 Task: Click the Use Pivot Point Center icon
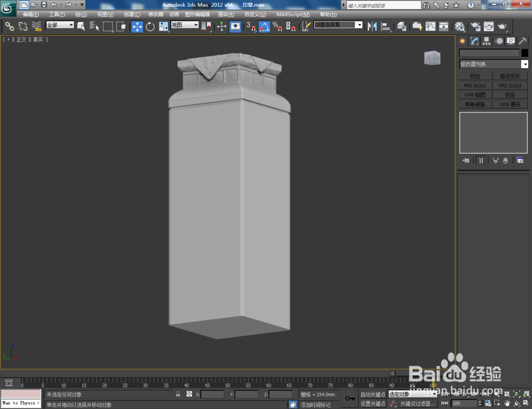pyautogui.click(x=206, y=27)
